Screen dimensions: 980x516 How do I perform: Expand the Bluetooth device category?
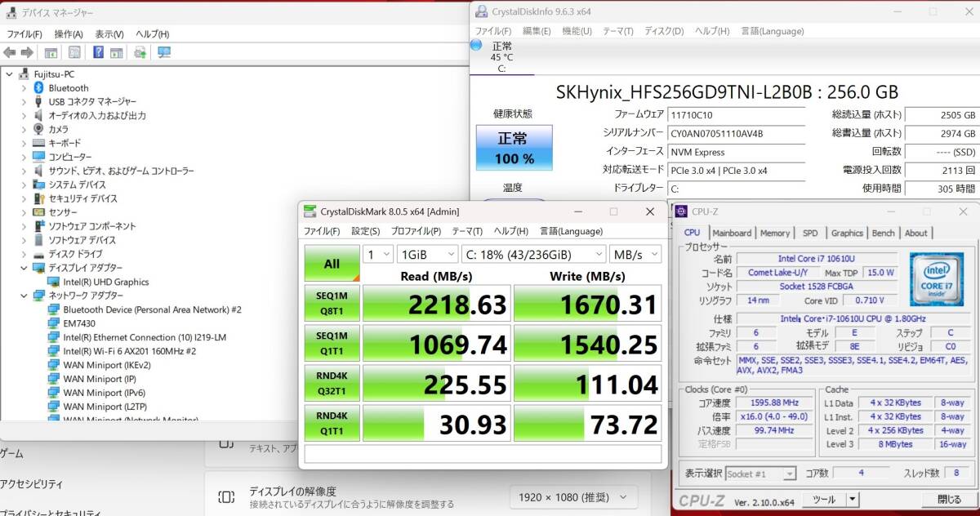click(24, 88)
